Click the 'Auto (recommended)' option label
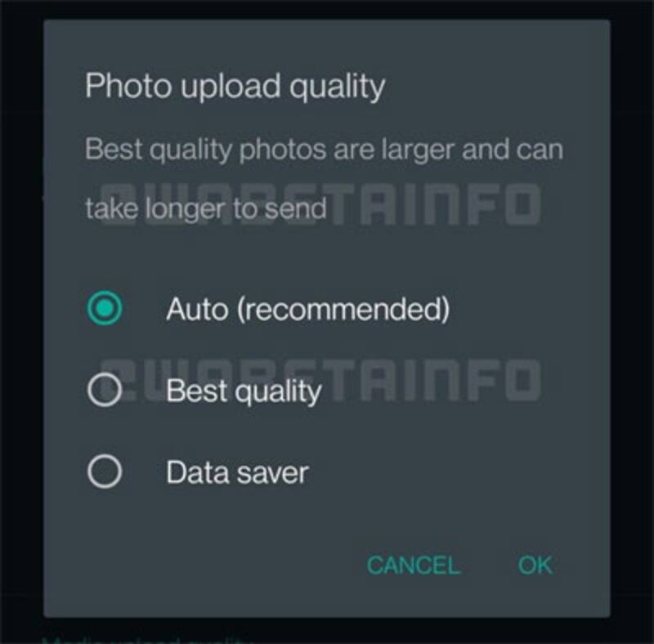Screen dimensions: 654x644 tap(308, 309)
